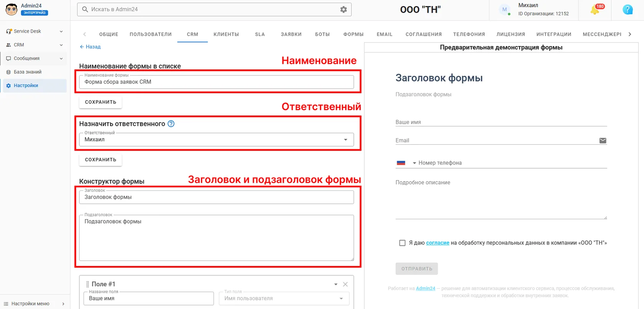Click the Наименование формы input field

[x=217, y=82]
